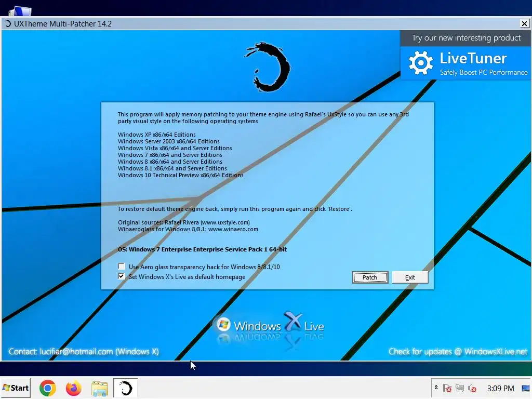This screenshot has height=399, width=532.
Task: Open Check for updates @ WindowsXLive.net link
Action: [458, 352]
